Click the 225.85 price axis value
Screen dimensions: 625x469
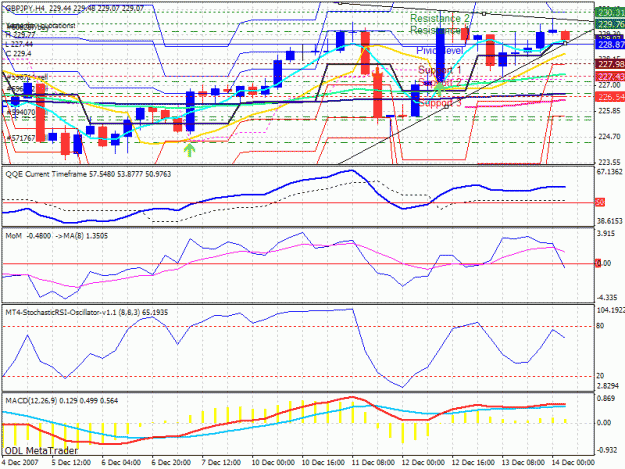[x=609, y=111]
